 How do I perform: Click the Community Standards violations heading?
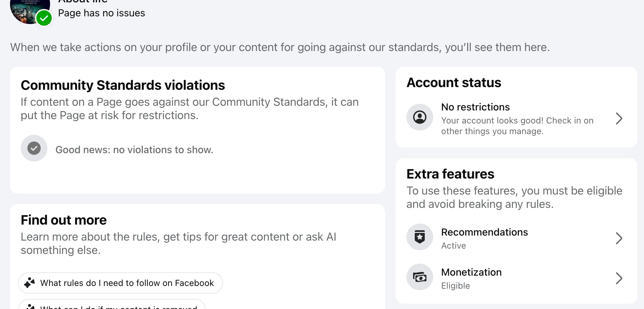123,85
